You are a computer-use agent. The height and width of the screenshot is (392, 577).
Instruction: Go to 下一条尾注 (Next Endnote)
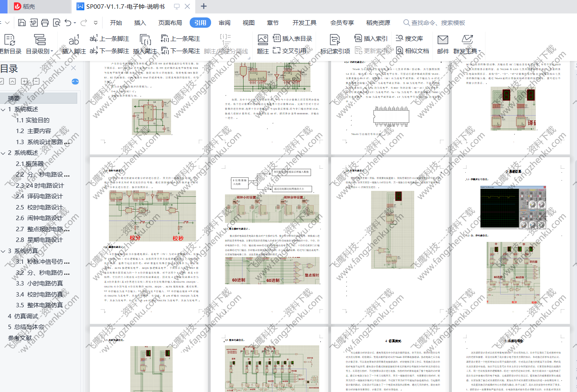point(181,51)
